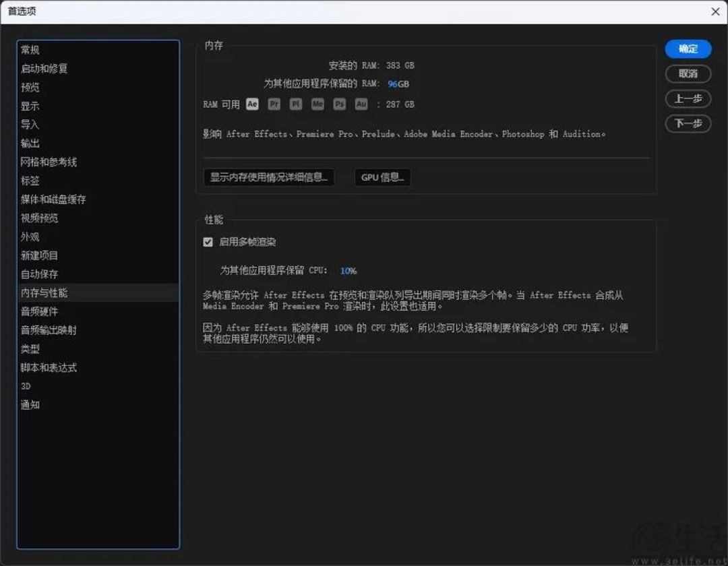The image size is (728, 566).
Task: Open the 外观 preferences page
Action: 98,237
